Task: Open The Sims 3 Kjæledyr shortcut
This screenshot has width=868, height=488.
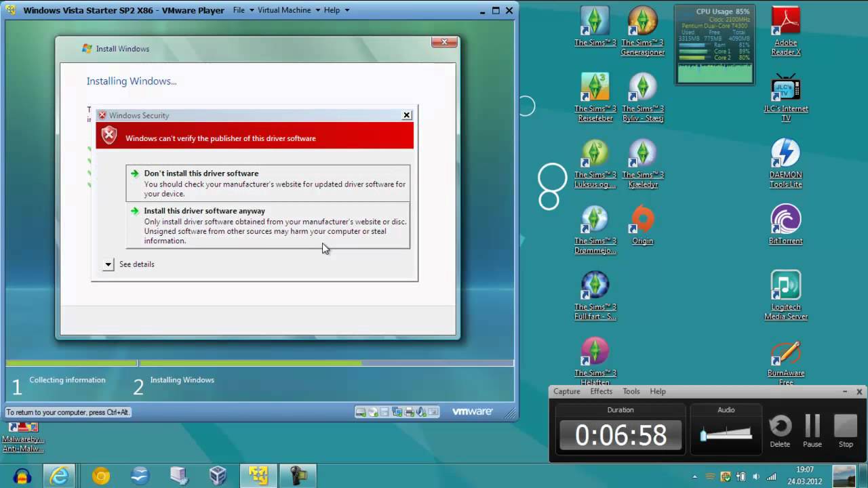Action: (x=642, y=163)
